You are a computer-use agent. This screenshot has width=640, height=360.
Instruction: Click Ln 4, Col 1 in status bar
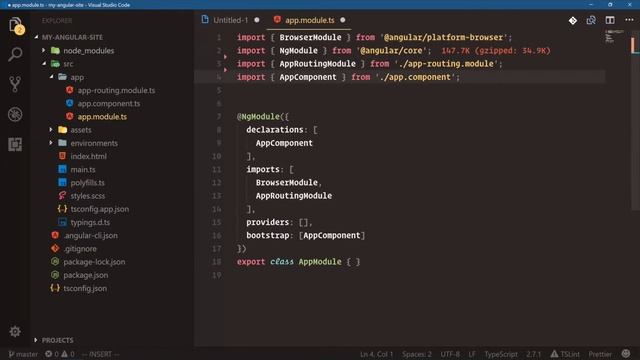(x=376, y=354)
